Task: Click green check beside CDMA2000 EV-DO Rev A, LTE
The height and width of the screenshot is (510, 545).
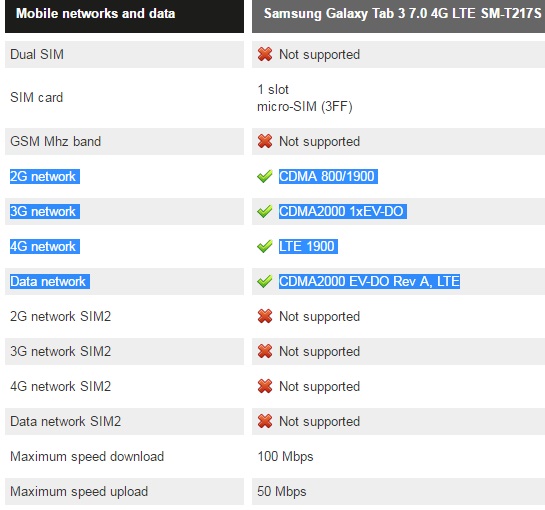Action: coord(265,281)
